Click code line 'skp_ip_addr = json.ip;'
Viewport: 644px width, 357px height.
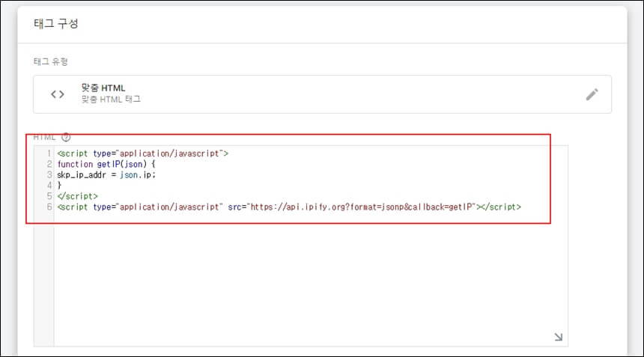106,175
